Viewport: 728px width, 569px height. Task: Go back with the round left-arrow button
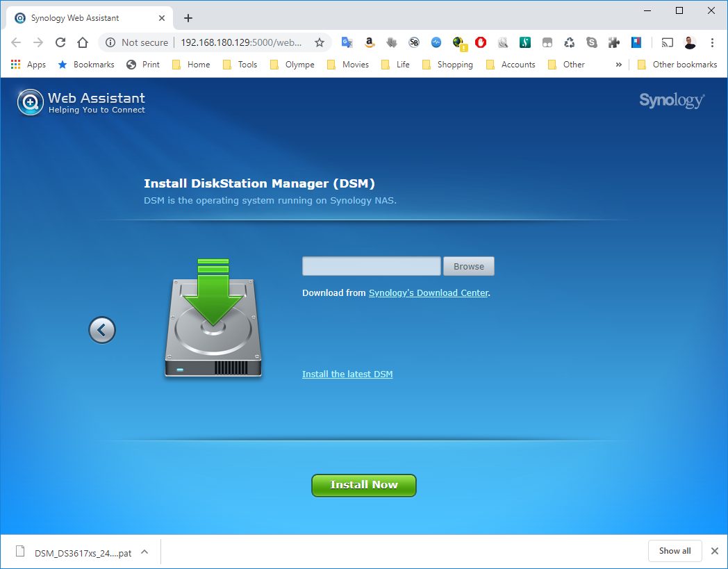click(102, 330)
